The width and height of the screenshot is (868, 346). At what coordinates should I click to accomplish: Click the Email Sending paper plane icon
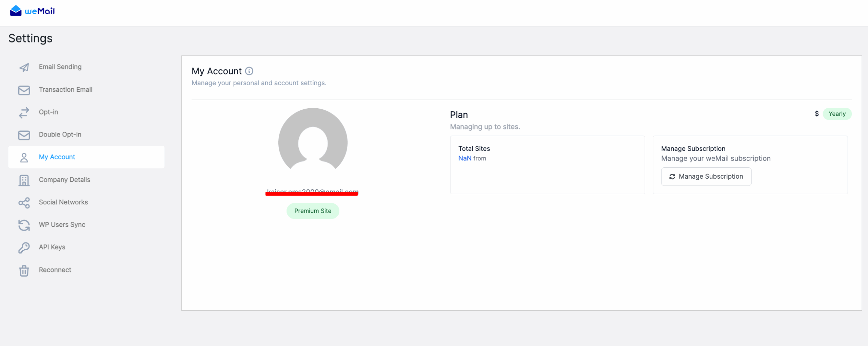coord(24,67)
